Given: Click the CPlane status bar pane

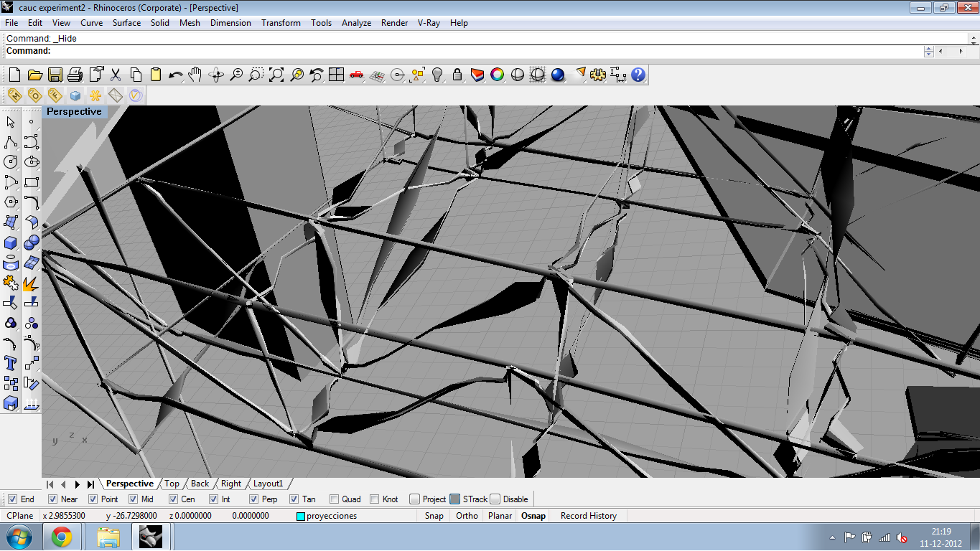Looking at the screenshot, I should (20, 516).
